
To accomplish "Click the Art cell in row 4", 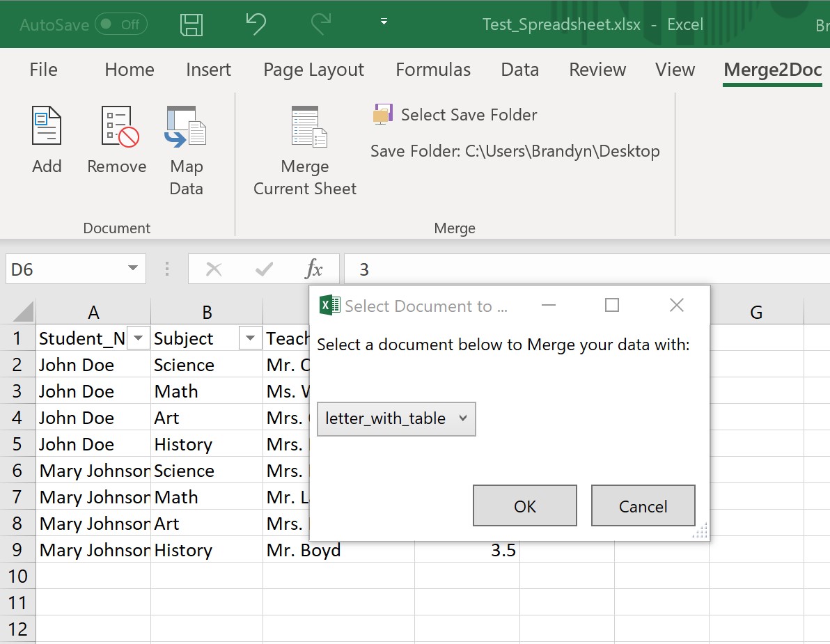I will [207, 418].
